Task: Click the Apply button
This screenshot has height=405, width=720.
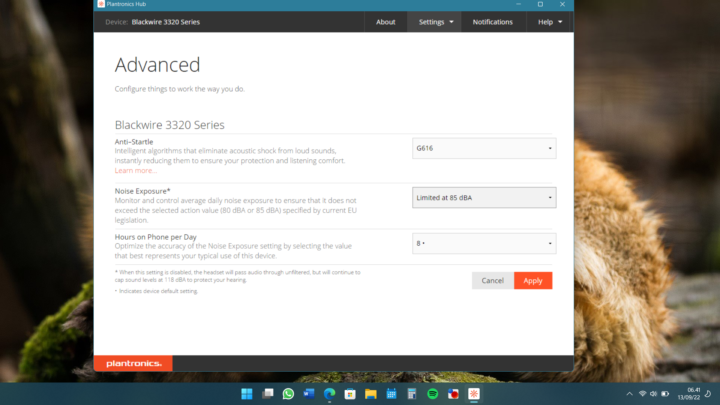Action: click(x=533, y=281)
